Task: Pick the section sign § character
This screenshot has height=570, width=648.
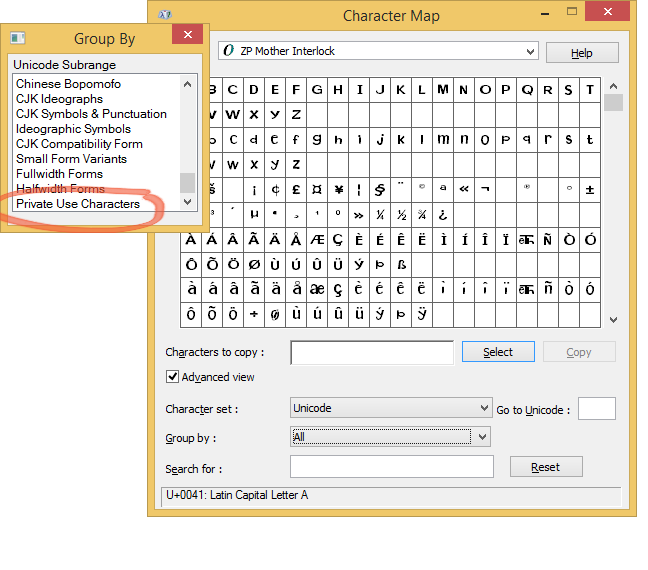Action: click(380, 189)
